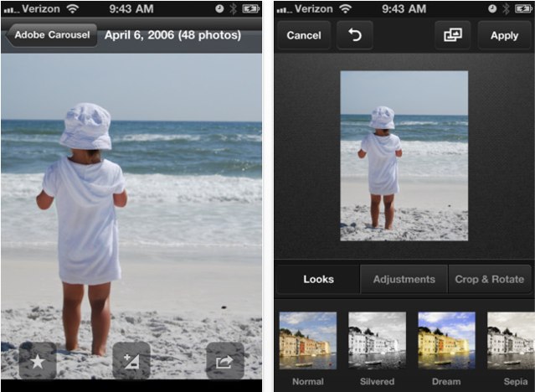Tap the photo preview in editor
Viewport: 535px width, 392px height.
pyautogui.click(x=404, y=156)
